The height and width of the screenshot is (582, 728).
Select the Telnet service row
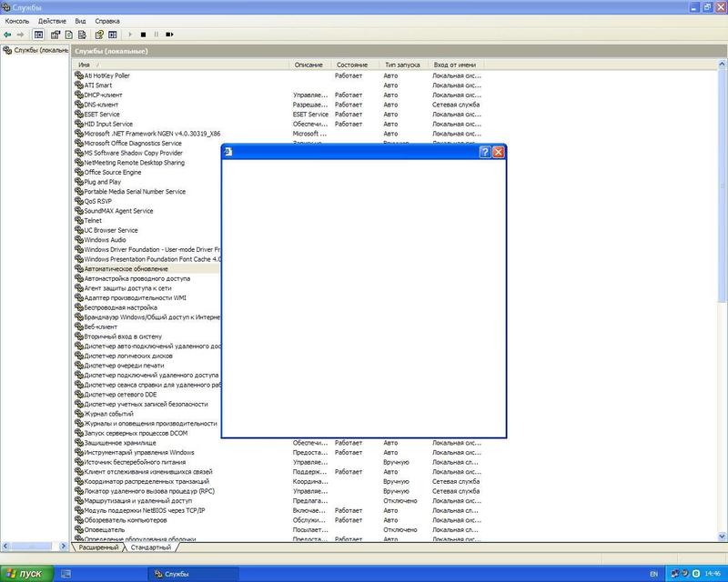(93, 220)
